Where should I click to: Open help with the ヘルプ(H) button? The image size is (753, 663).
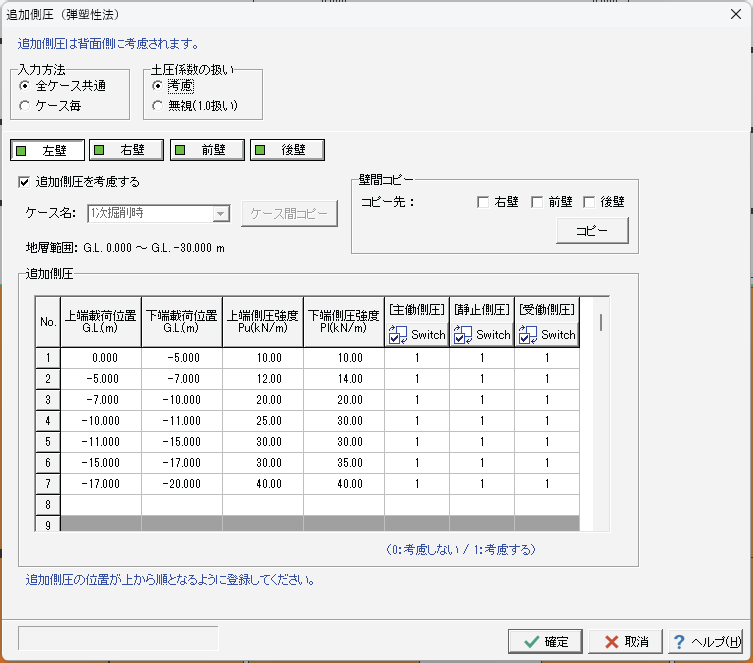706,641
